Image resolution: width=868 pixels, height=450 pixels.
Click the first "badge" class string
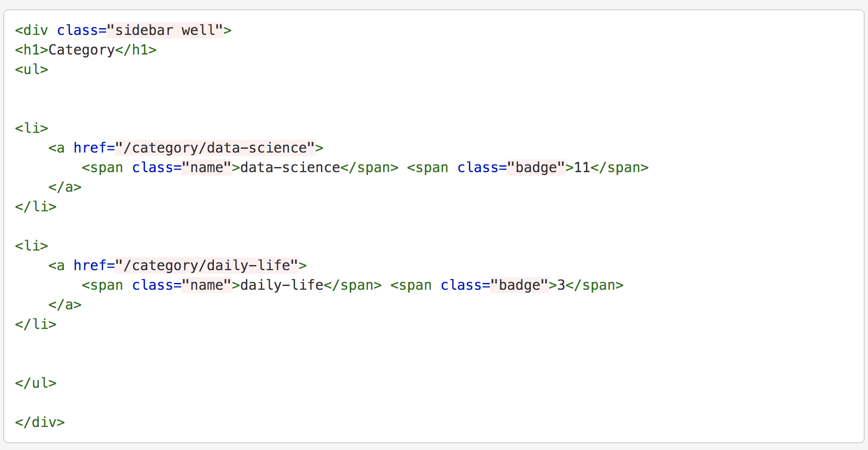536,167
